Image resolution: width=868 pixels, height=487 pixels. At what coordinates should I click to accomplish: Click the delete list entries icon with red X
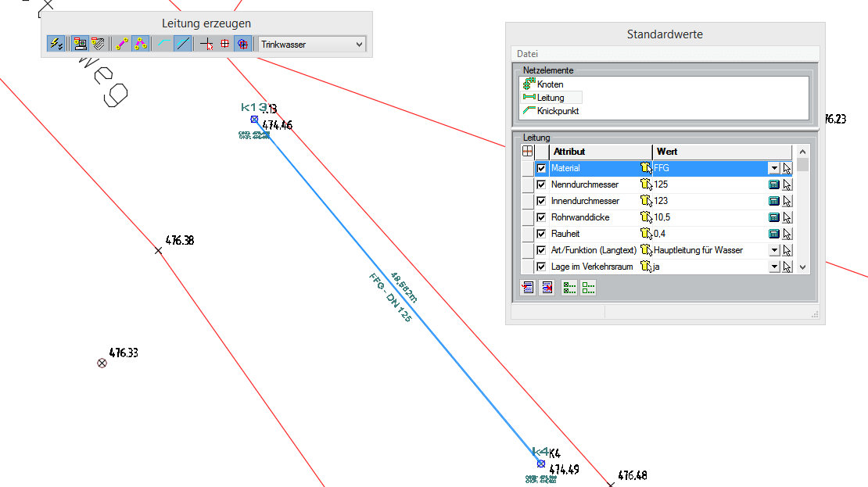pos(547,288)
